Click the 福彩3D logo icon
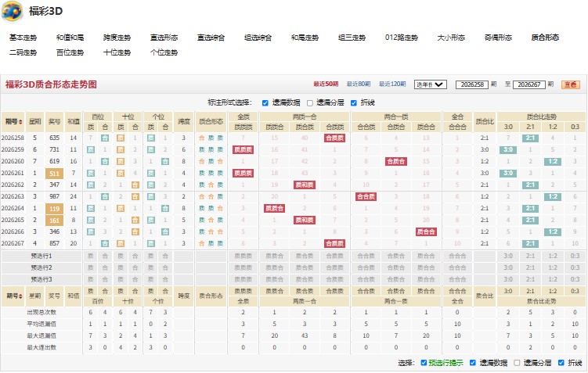Screen dimensions: 588x373 12,11
